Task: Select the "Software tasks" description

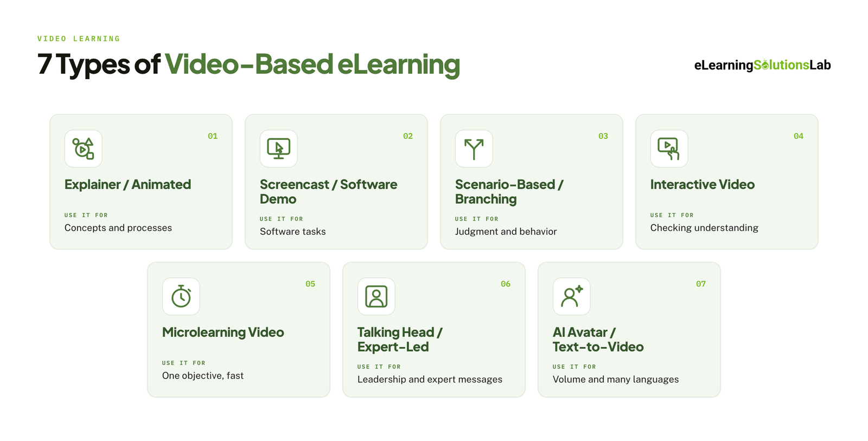Action: coord(293,232)
